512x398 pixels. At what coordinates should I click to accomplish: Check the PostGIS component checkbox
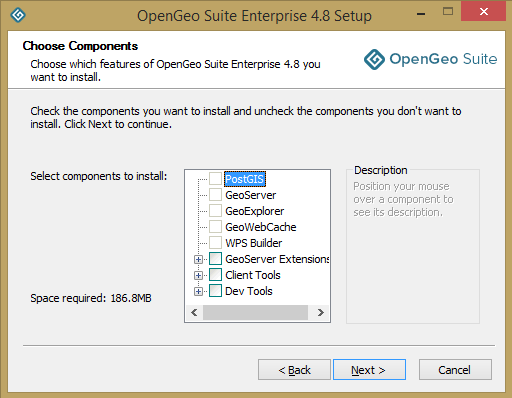[x=215, y=179]
